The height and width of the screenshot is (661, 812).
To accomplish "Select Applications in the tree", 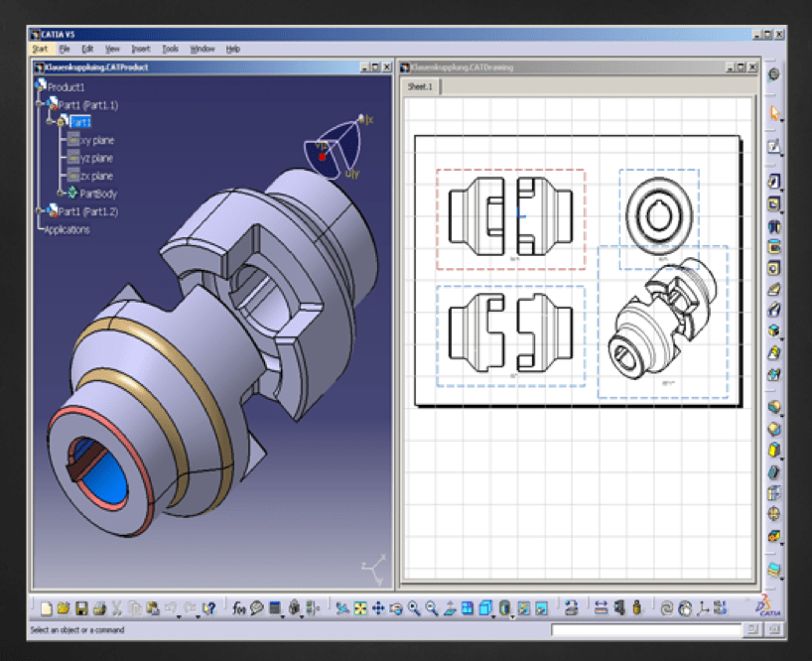I will (x=67, y=229).
